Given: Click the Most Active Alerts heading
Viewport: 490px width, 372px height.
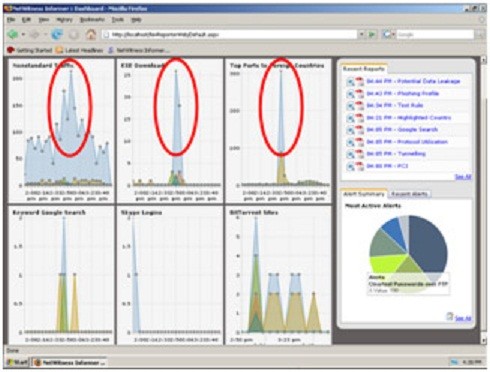Looking at the screenshot, I should coord(373,206).
